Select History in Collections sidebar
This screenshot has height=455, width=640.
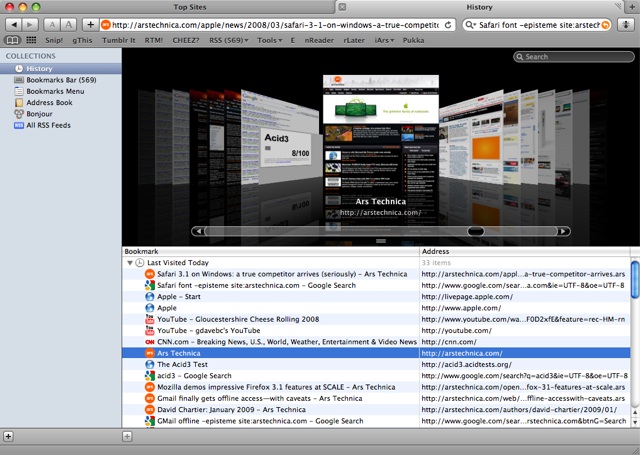61,69
